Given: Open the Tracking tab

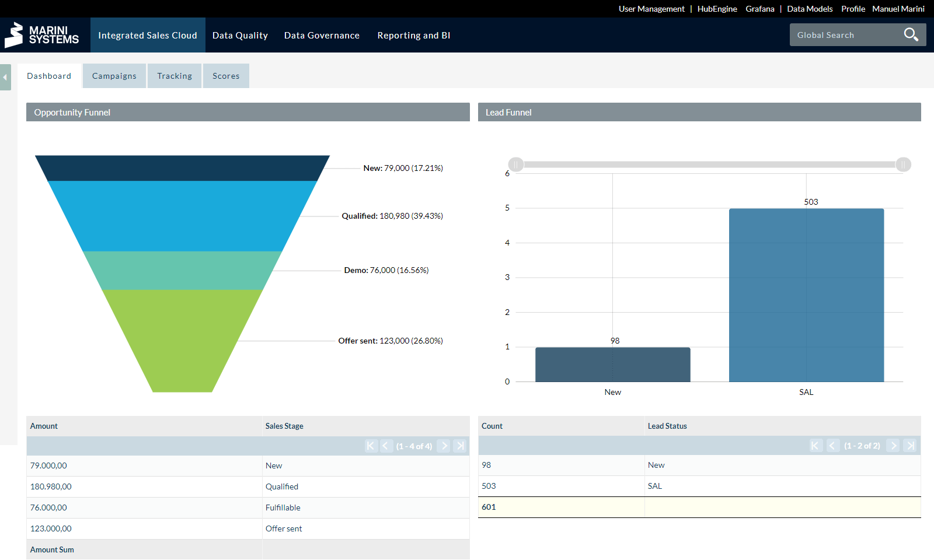Looking at the screenshot, I should 174,75.
